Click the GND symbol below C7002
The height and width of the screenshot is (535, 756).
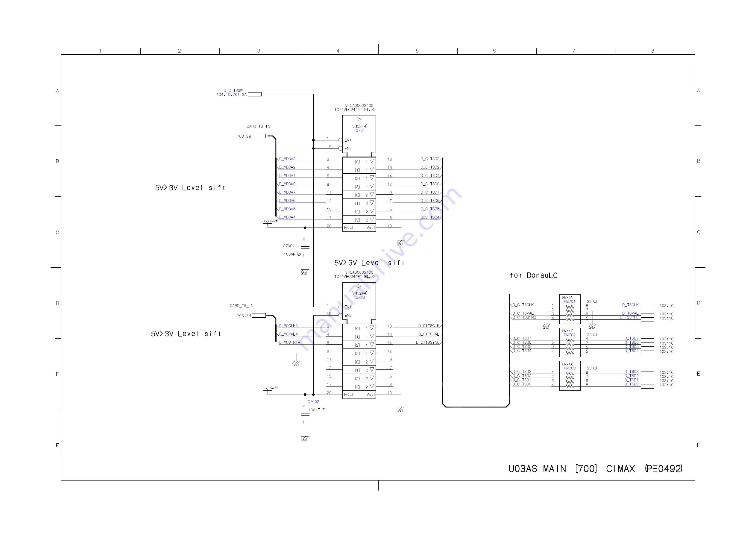pyautogui.click(x=305, y=439)
